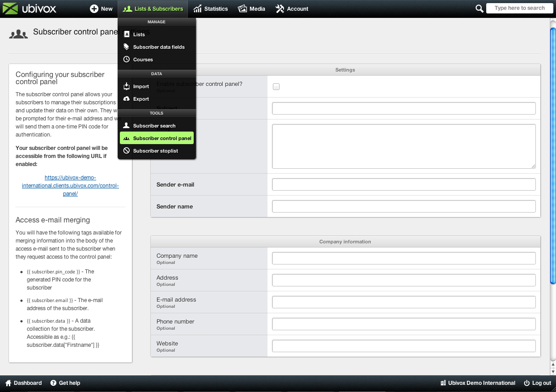Open the New menu

pyautogui.click(x=101, y=9)
